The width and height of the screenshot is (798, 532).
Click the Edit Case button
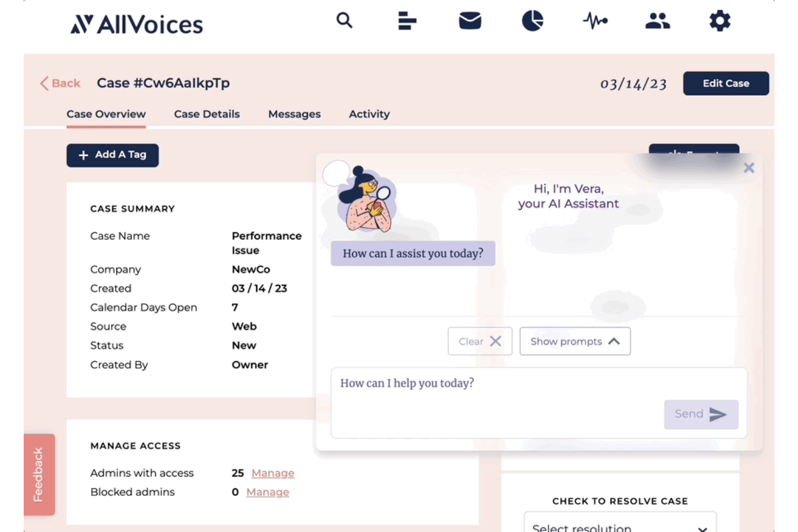(726, 83)
